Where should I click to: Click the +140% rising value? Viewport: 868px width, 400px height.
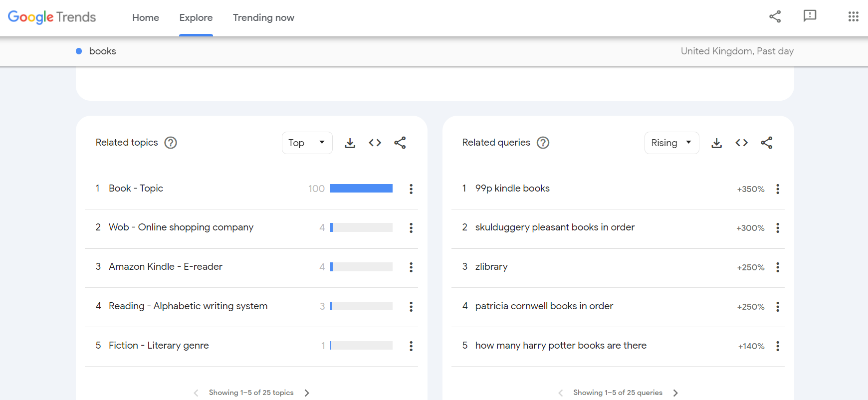click(751, 346)
